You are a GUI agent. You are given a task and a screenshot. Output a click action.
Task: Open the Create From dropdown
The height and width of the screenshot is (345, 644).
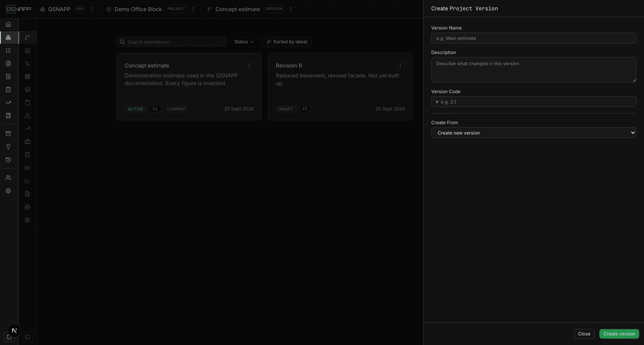(533, 133)
